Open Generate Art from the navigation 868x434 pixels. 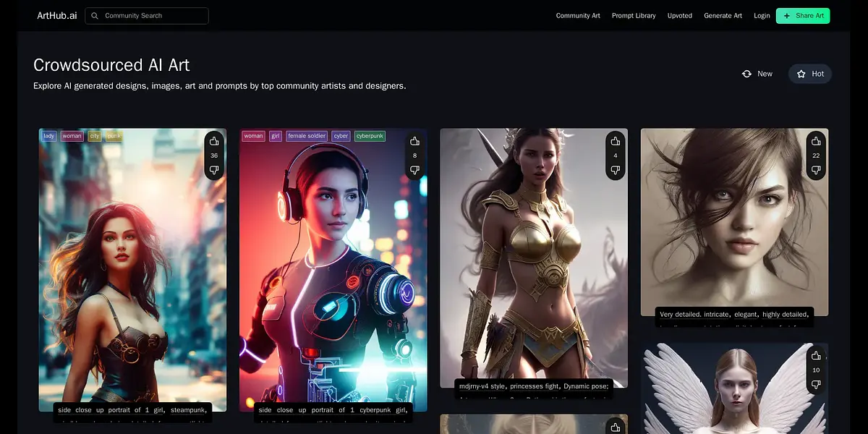coord(723,16)
